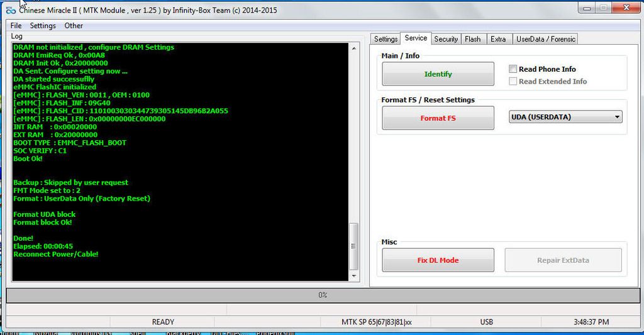The image size is (644, 335).
Task: Click the Fix DL Mode button
Action: pos(438,260)
